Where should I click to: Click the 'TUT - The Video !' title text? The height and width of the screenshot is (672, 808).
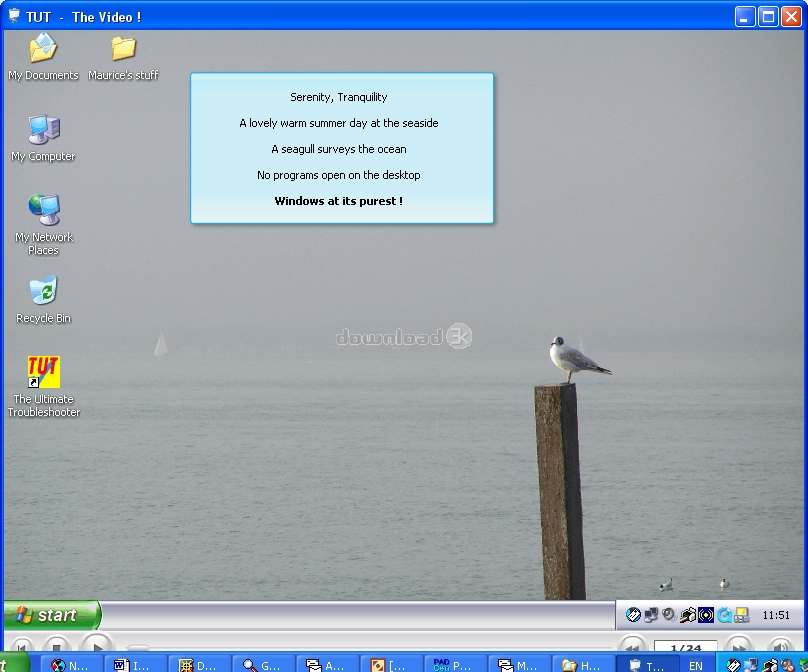coord(83,17)
